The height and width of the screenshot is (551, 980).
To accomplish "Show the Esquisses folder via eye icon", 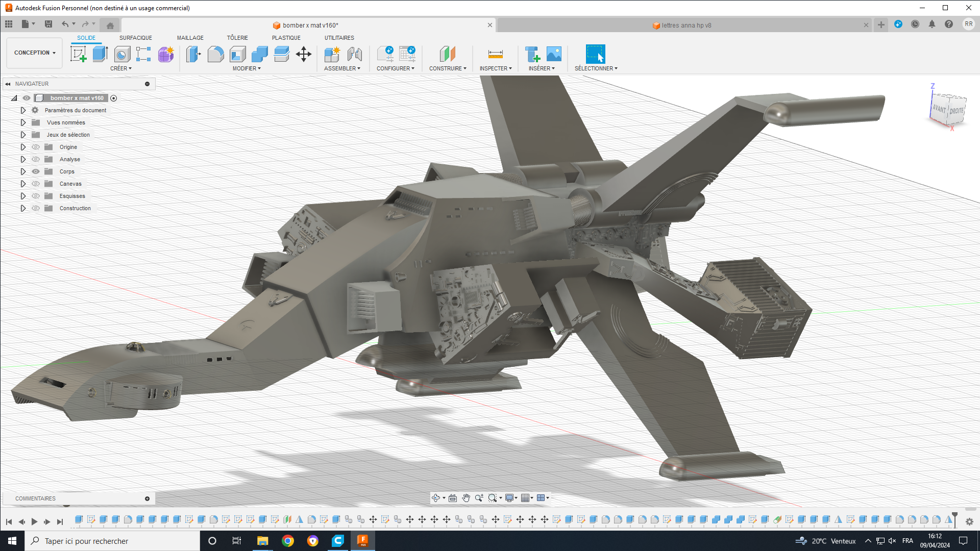I will 36,196.
